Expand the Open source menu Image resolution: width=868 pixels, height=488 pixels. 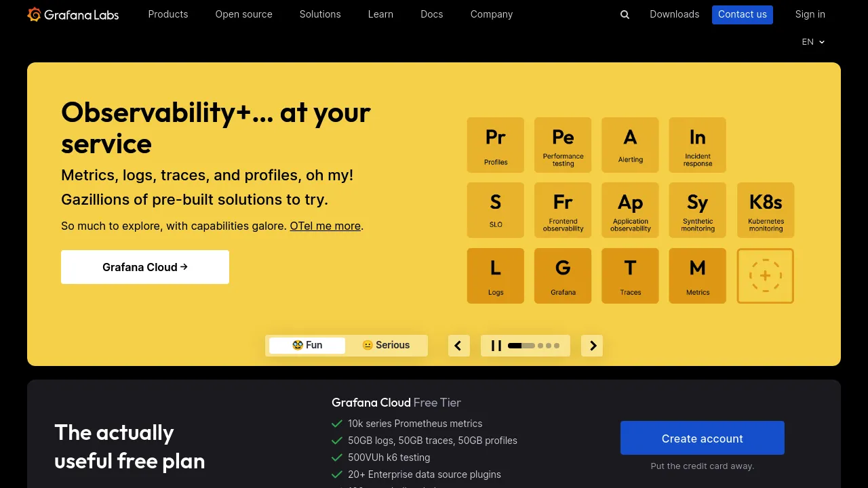coord(244,14)
